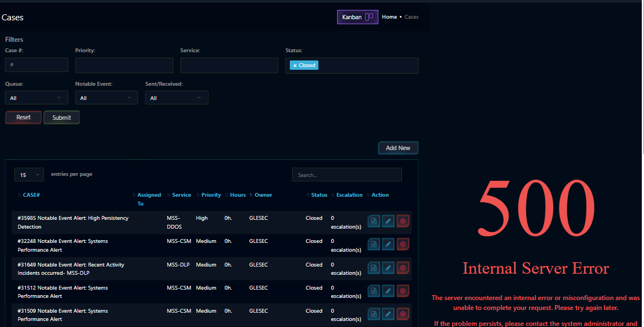View details document icon for case #31509
The image size is (644, 327).
coord(374,314)
